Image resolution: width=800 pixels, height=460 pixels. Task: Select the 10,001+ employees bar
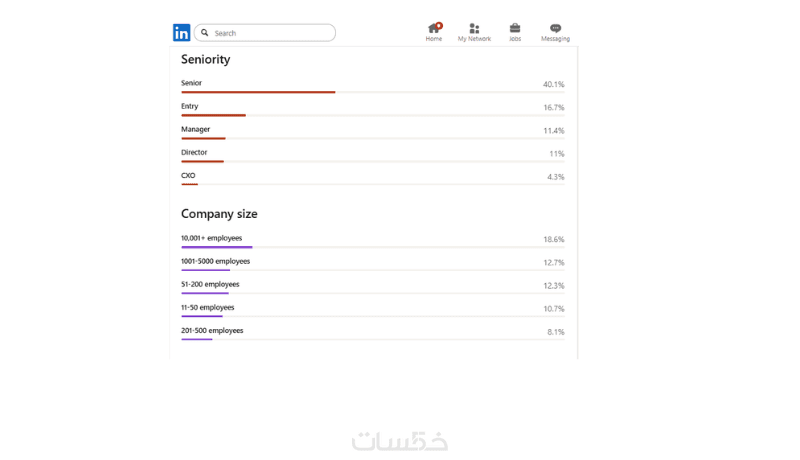[216, 247]
